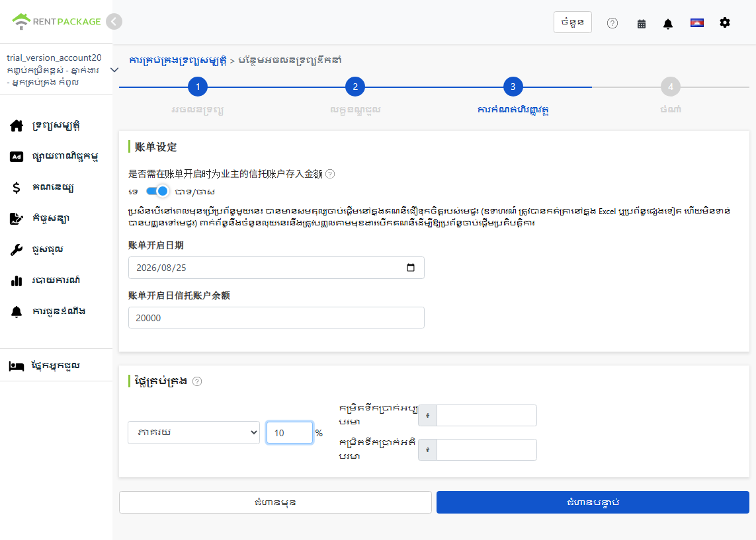The height and width of the screenshot is (540, 756).
Task: Click help icon beside ថ្លៃគ្រប់គ្រង heading
Action: pyautogui.click(x=197, y=381)
